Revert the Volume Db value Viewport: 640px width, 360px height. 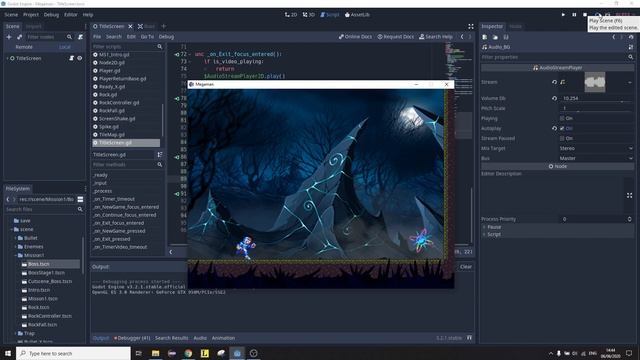pos(554,98)
